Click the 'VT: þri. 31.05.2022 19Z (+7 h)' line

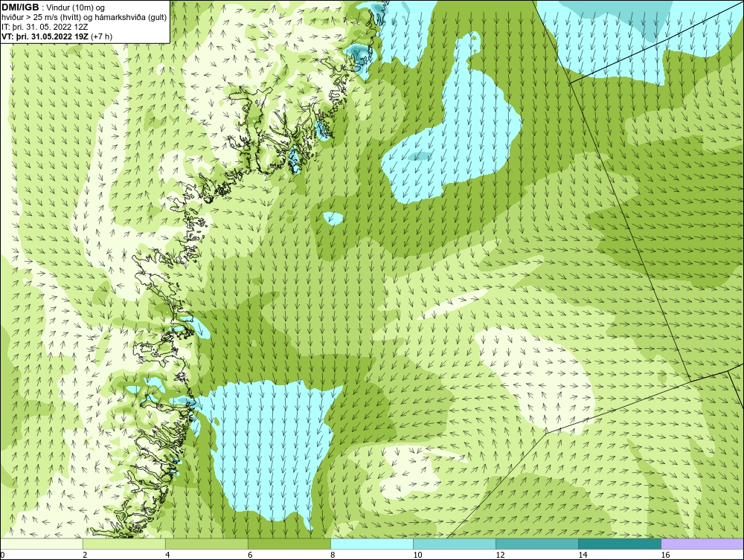coord(57,36)
